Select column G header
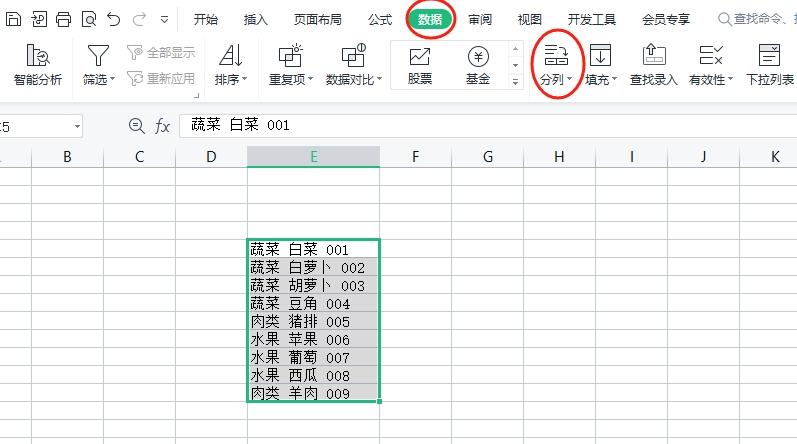This screenshot has width=797, height=444. 487,157
